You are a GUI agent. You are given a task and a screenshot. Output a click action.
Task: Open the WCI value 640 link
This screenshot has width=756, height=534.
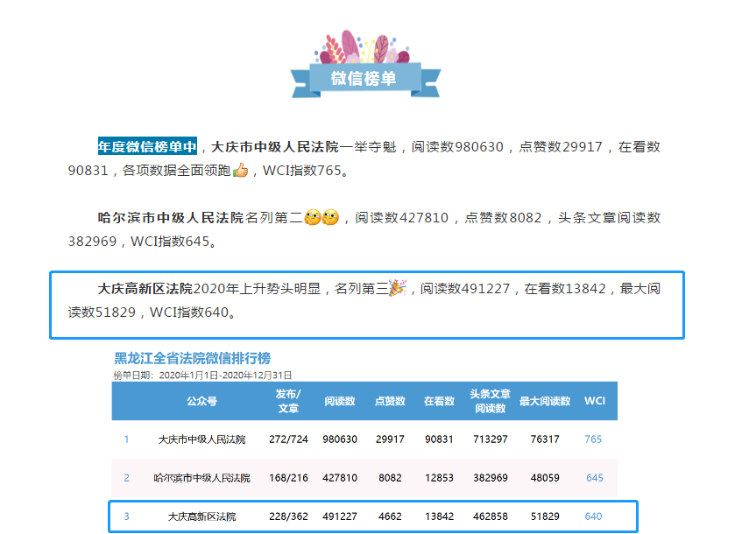pyautogui.click(x=594, y=516)
